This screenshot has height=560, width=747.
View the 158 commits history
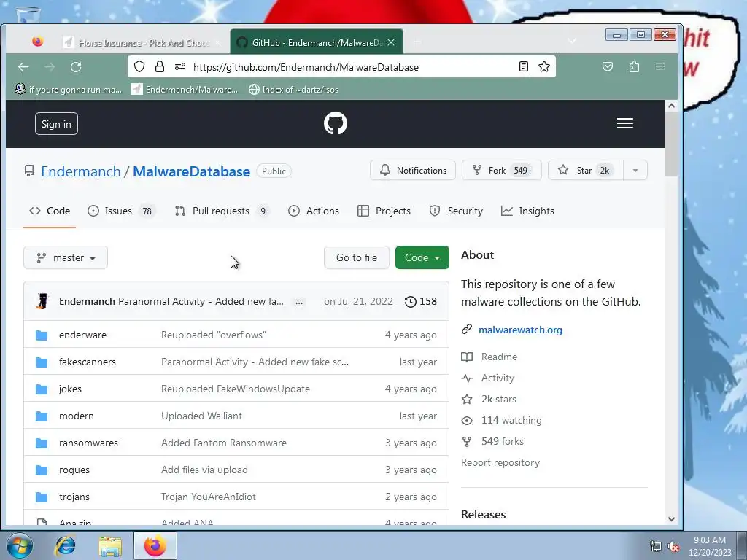tap(421, 301)
